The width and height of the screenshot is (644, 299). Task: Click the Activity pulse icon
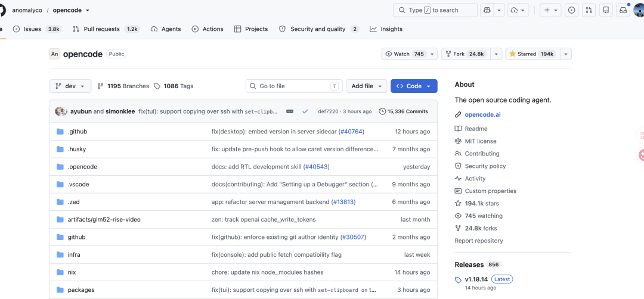(458, 179)
